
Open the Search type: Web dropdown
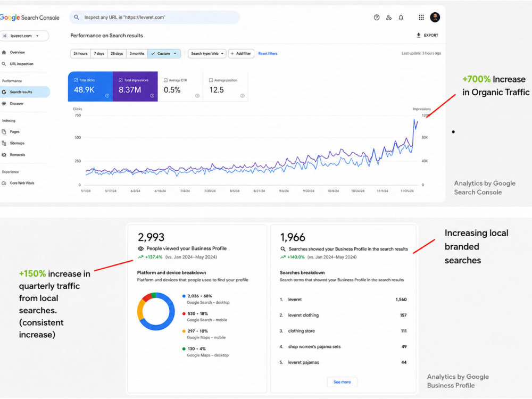coord(207,54)
